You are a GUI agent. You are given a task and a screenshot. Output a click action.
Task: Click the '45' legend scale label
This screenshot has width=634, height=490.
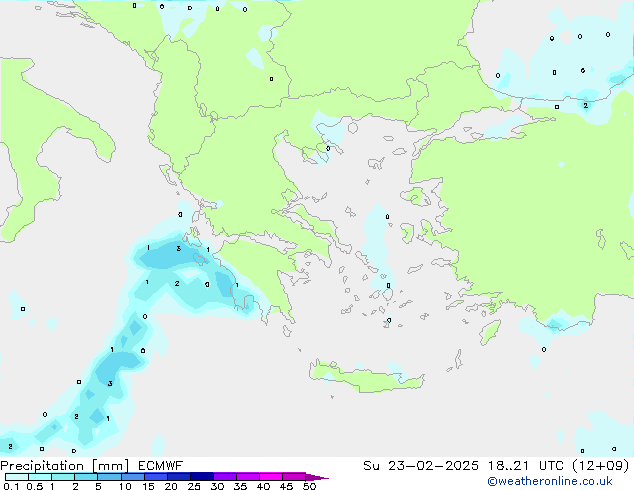(x=286, y=486)
